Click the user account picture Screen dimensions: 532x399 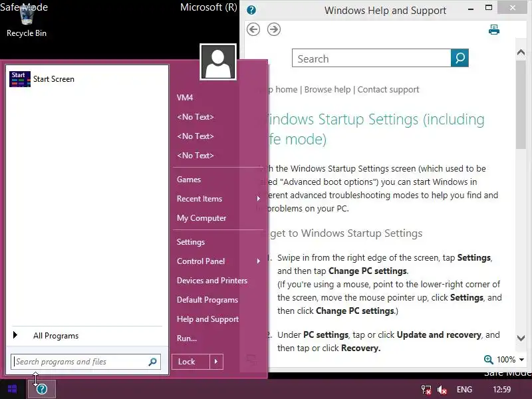(x=218, y=62)
